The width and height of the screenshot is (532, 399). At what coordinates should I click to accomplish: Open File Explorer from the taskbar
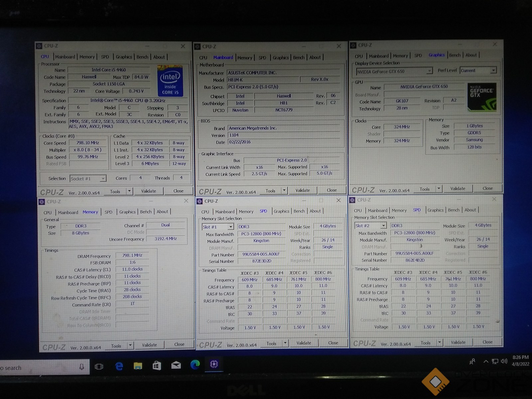click(138, 366)
